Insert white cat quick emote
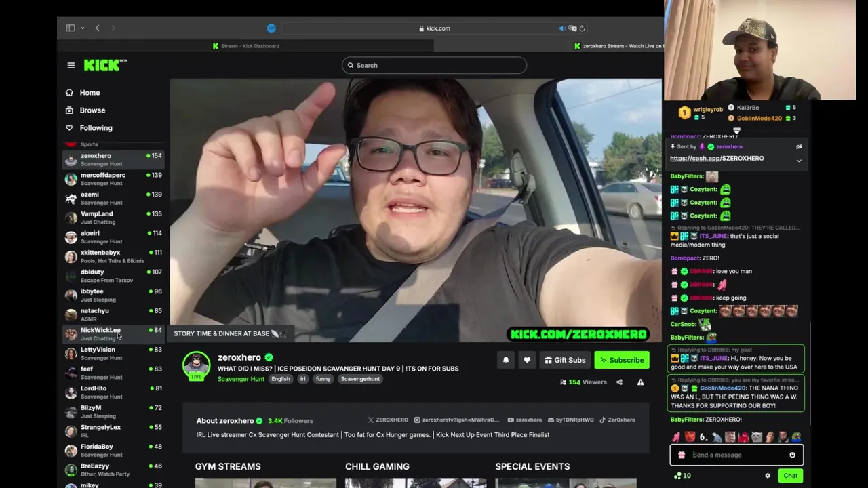868x488 pixels. coord(756,437)
